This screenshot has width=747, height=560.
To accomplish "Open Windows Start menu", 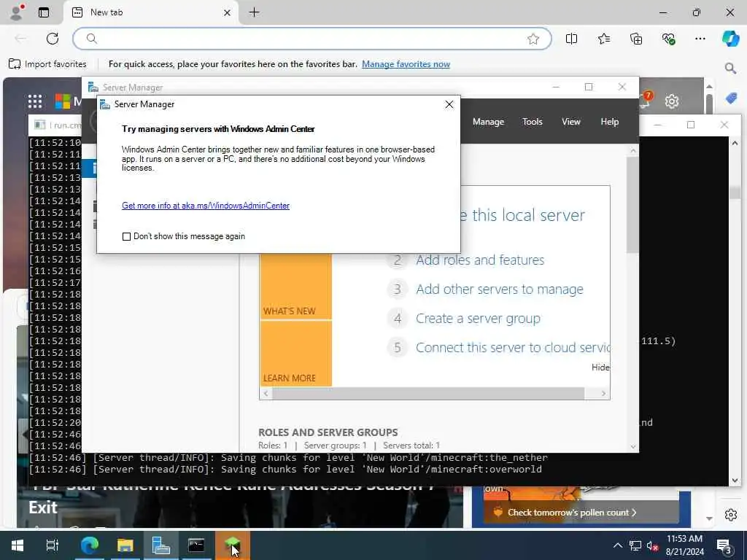I will point(18,545).
